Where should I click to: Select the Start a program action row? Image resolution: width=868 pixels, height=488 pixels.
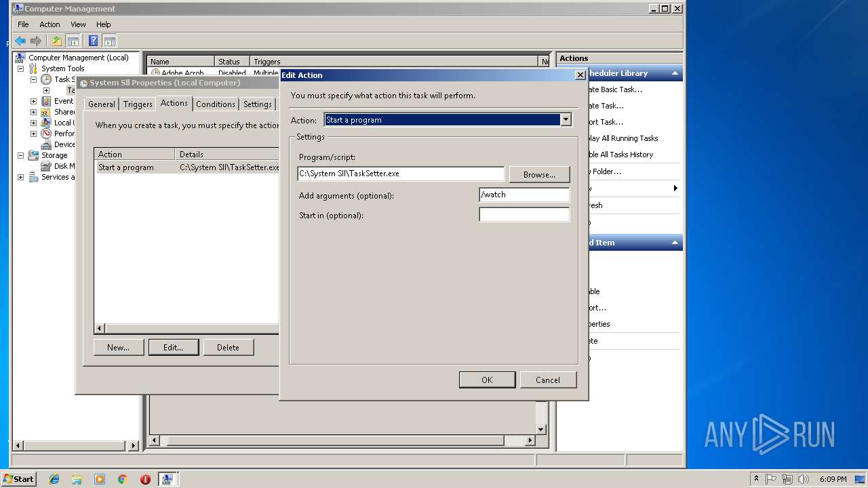pos(187,167)
